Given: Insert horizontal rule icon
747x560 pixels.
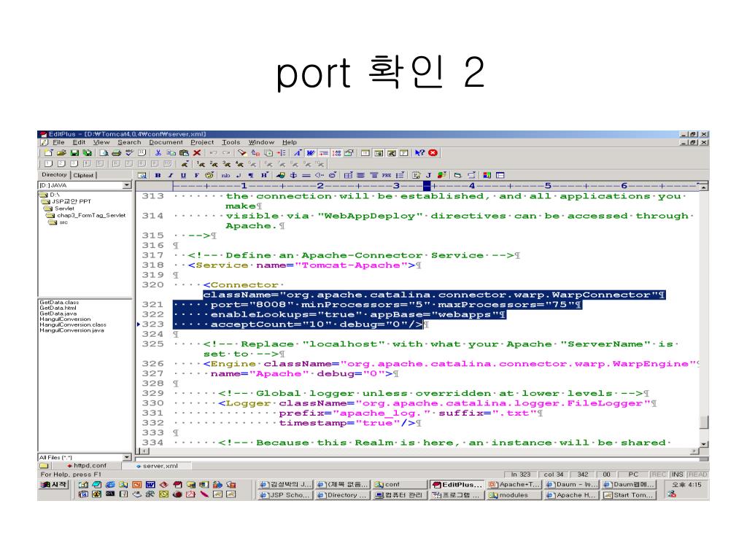Looking at the screenshot, I should coord(306,175).
